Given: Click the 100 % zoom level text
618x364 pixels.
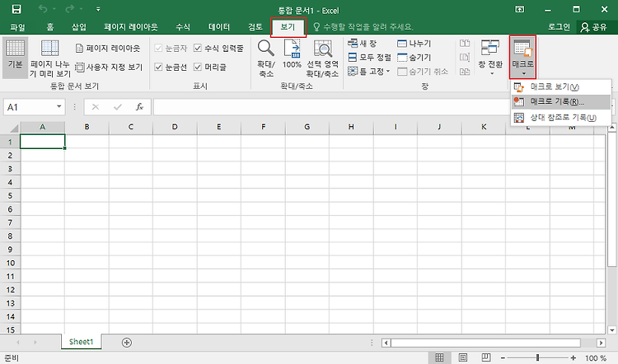Looking at the screenshot, I should [x=596, y=358].
